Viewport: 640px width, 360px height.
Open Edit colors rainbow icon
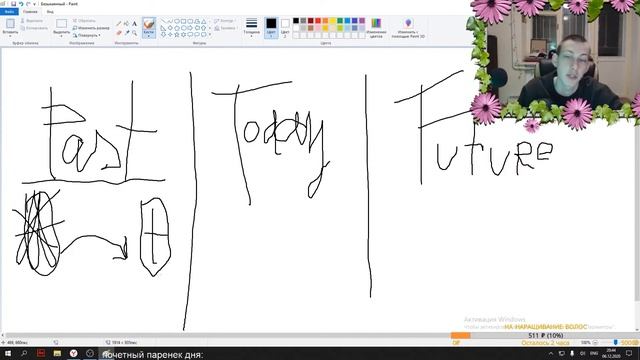click(376, 23)
